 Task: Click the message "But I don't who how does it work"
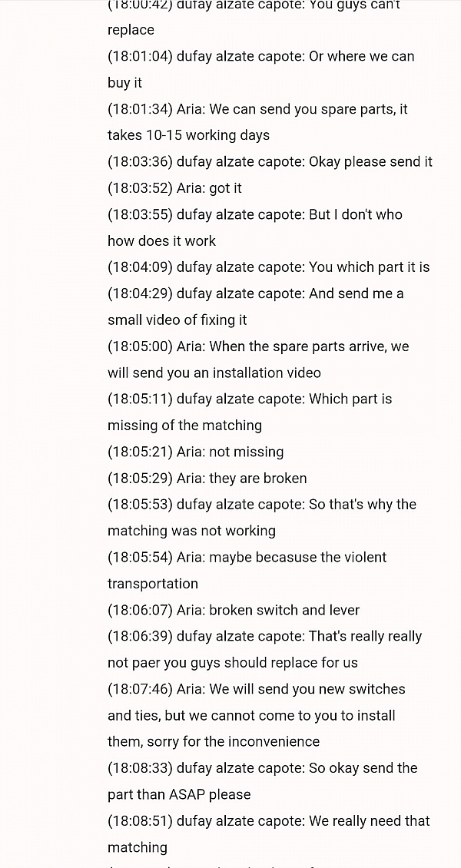click(x=254, y=227)
